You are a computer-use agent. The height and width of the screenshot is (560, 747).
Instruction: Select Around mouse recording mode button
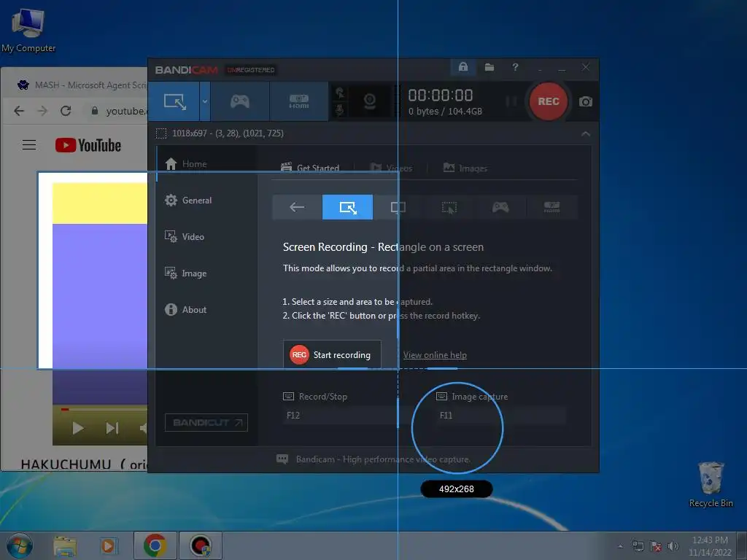449,207
